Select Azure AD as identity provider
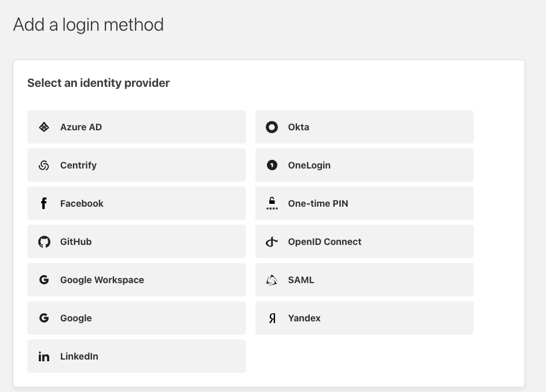 pyautogui.click(x=137, y=127)
